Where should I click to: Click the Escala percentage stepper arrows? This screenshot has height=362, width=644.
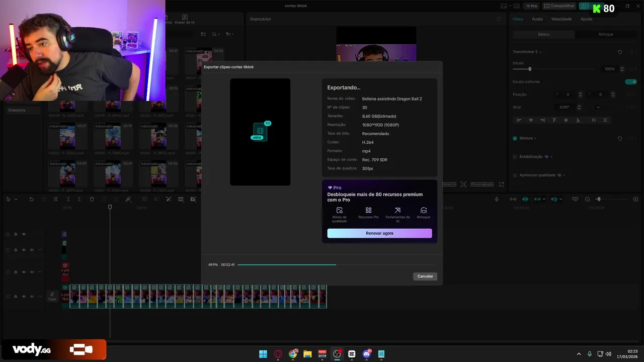[x=622, y=69]
